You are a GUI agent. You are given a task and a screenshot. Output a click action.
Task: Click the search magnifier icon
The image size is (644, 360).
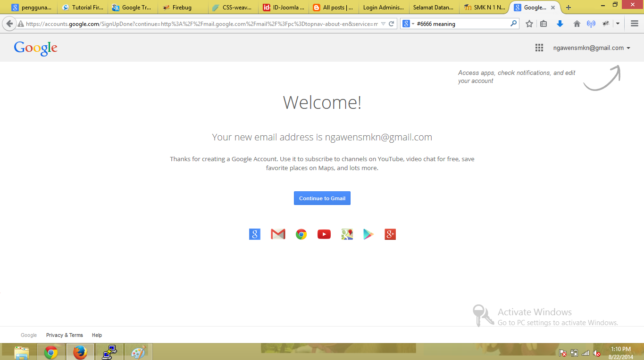click(514, 24)
